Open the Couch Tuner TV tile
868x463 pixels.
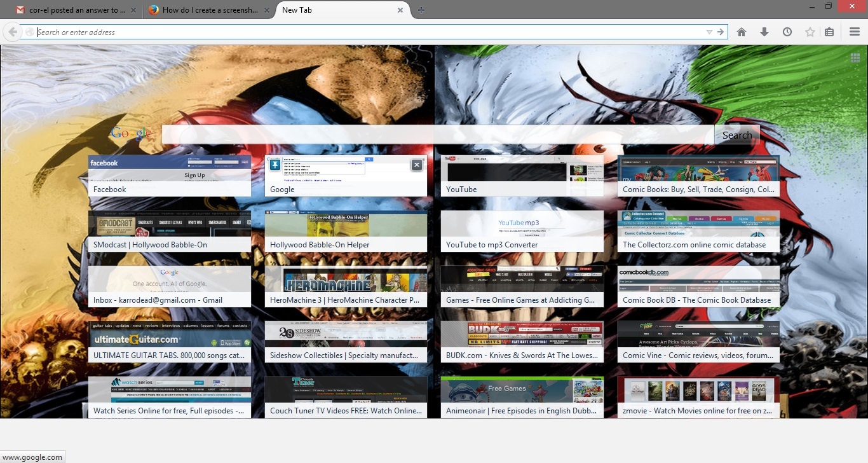click(x=346, y=397)
